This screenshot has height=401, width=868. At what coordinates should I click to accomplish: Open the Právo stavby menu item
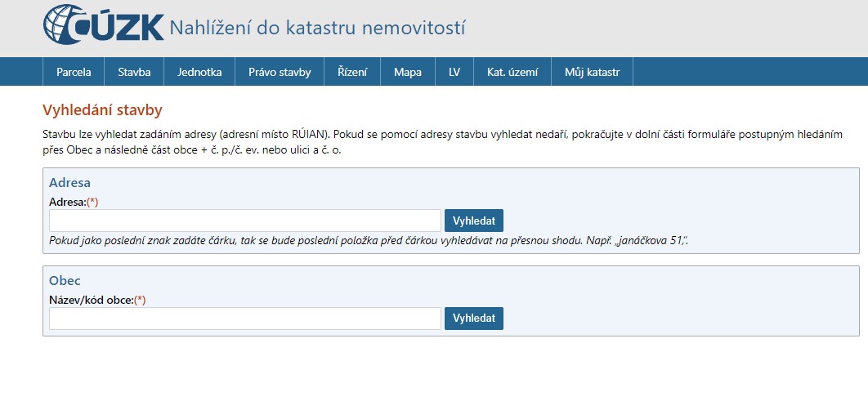(x=280, y=72)
